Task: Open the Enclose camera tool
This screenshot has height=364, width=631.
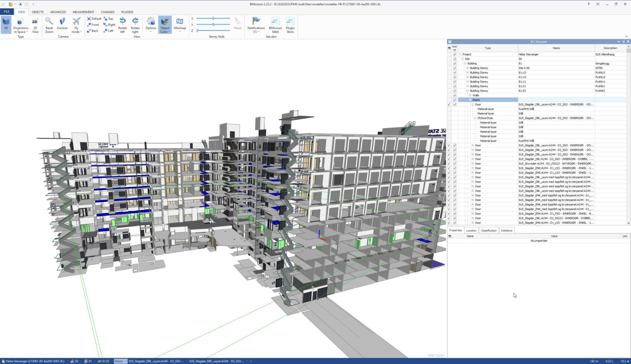Action: tap(62, 25)
